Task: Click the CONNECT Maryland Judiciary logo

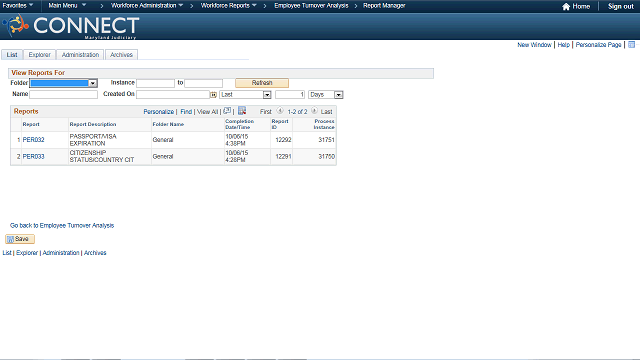Action: (x=71, y=26)
